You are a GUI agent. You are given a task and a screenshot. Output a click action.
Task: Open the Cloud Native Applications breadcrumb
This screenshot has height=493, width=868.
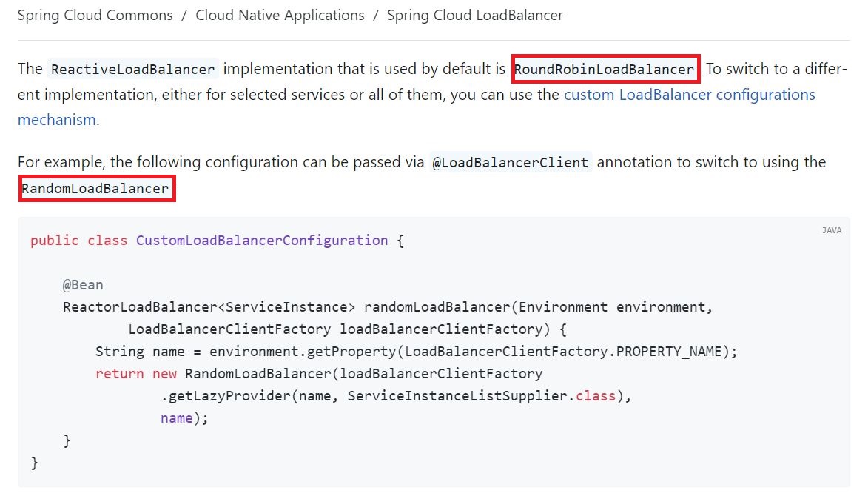(x=280, y=15)
